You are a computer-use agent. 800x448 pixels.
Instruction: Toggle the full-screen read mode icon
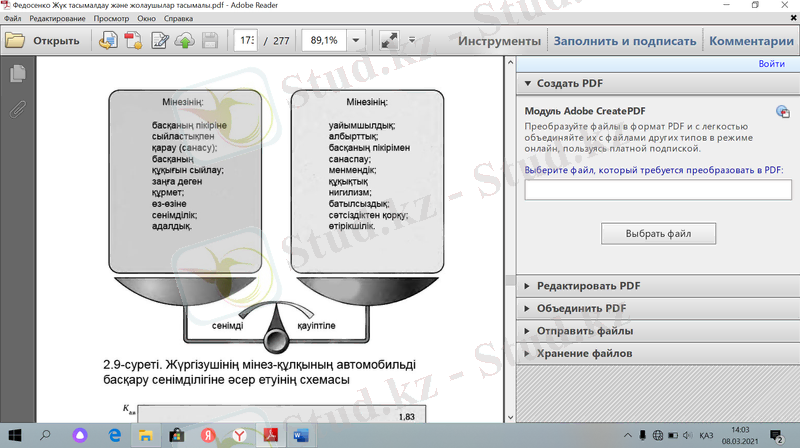389,41
